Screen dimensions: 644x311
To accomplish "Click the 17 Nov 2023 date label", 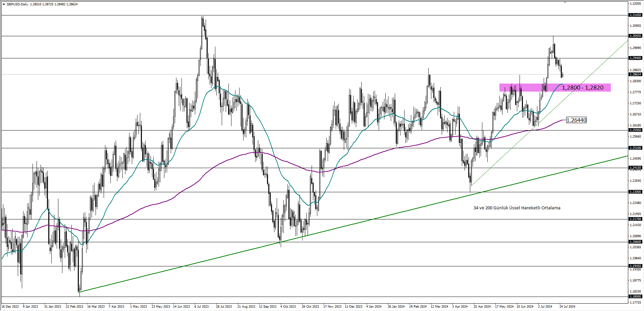I will (332, 307).
